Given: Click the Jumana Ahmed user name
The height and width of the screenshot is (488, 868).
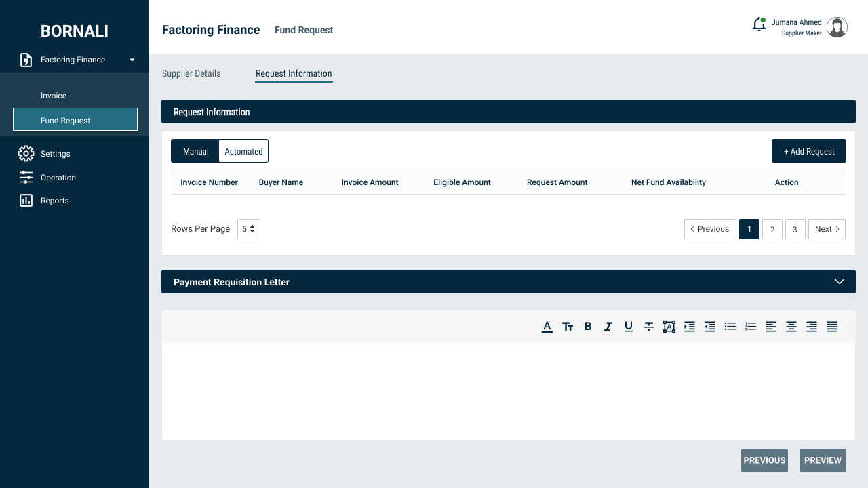Looking at the screenshot, I should (x=797, y=22).
